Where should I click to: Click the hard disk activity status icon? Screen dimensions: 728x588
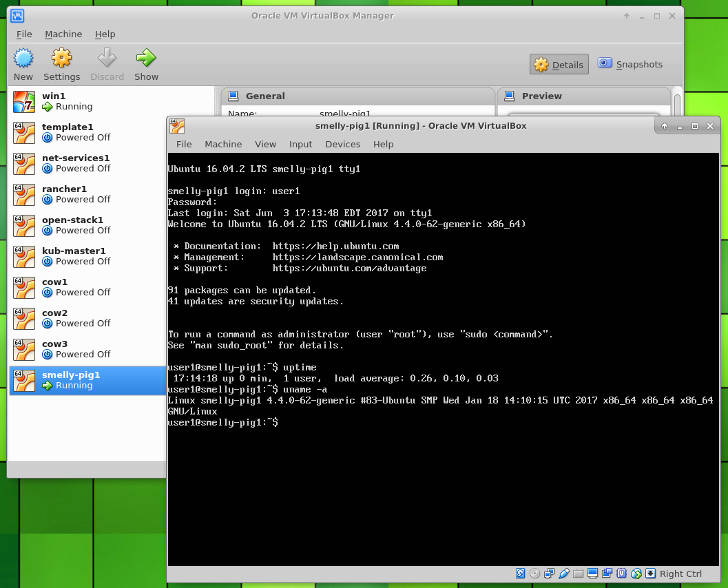pos(521,574)
